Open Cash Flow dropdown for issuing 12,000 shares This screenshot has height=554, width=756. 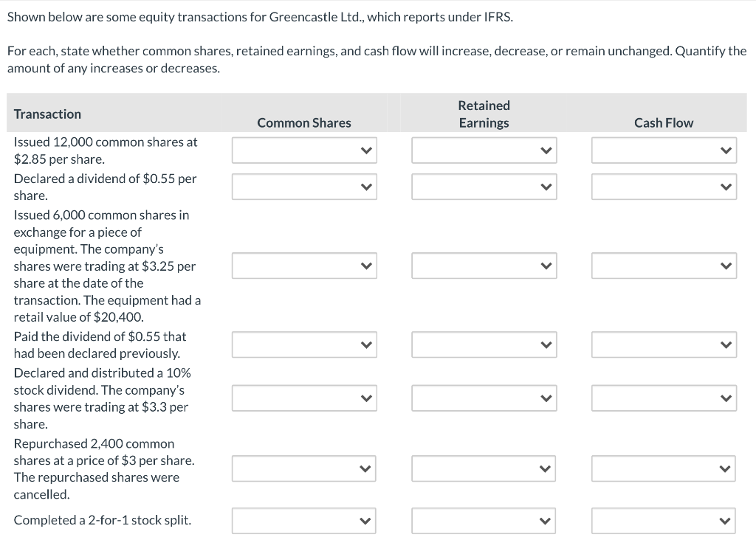[663, 150]
